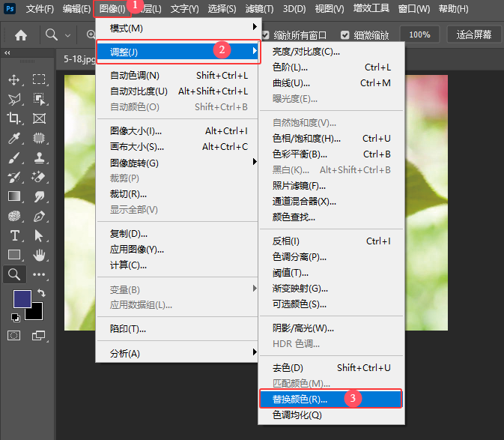Toggle the Quick Mask mode icon
This screenshot has height=440, width=504.
(13, 336)
